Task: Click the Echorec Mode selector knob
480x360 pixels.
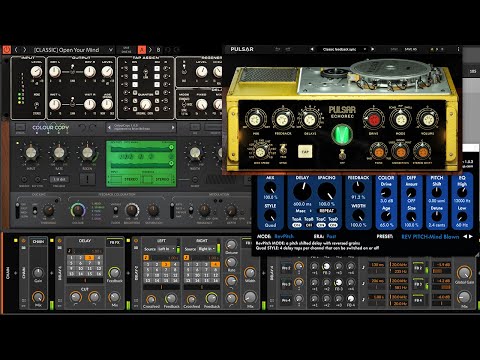Action: [x=401, y=119]
